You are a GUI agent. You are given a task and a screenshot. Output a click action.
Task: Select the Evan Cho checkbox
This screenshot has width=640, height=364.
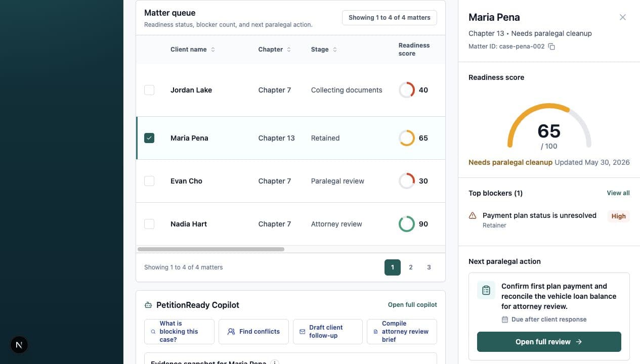pyautogui.click(x=149, y=181)
